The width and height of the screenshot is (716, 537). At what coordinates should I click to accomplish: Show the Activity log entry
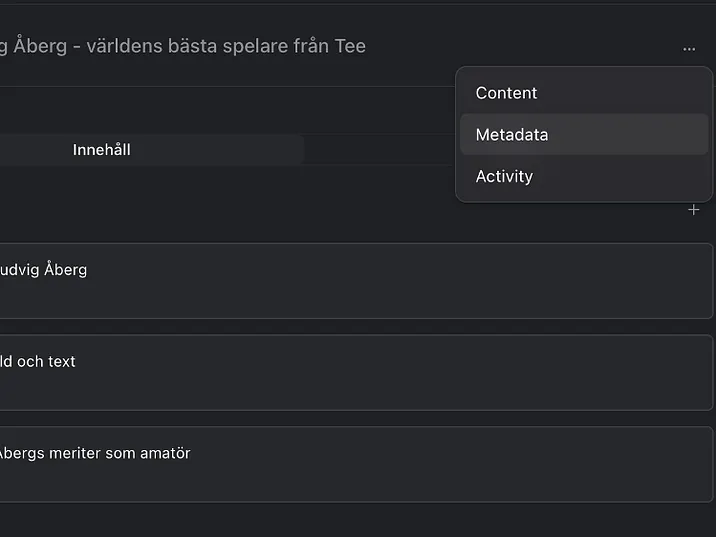504,177
